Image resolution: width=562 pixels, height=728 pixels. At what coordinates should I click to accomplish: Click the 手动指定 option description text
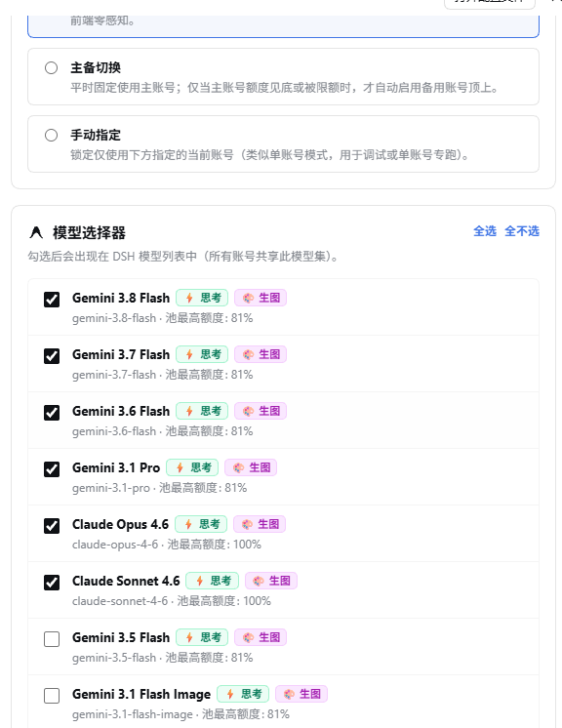pos(269,155)
